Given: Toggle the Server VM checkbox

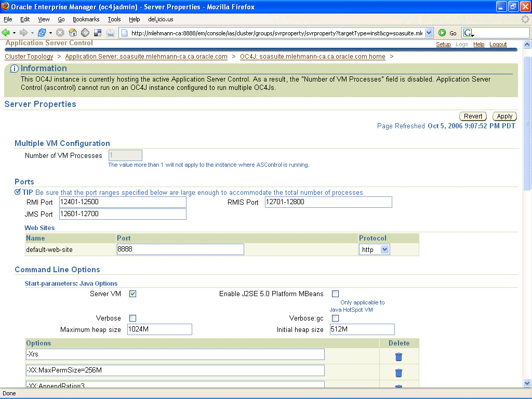Looking at the screenshot, I should click(132, 294).
